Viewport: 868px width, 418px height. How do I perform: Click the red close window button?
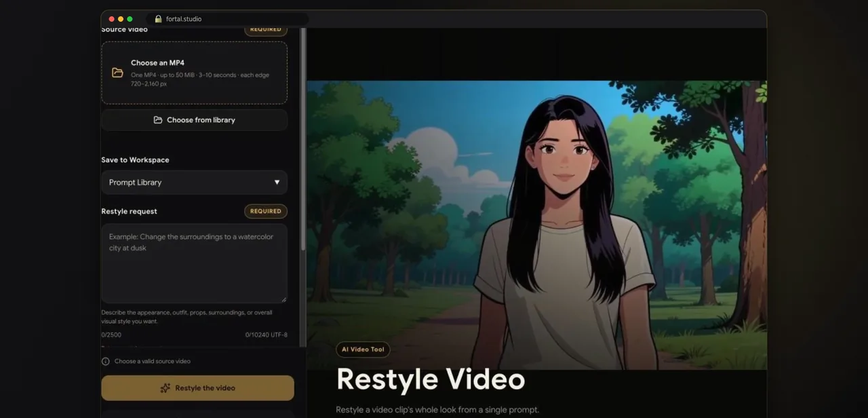(x=112, y=19)
